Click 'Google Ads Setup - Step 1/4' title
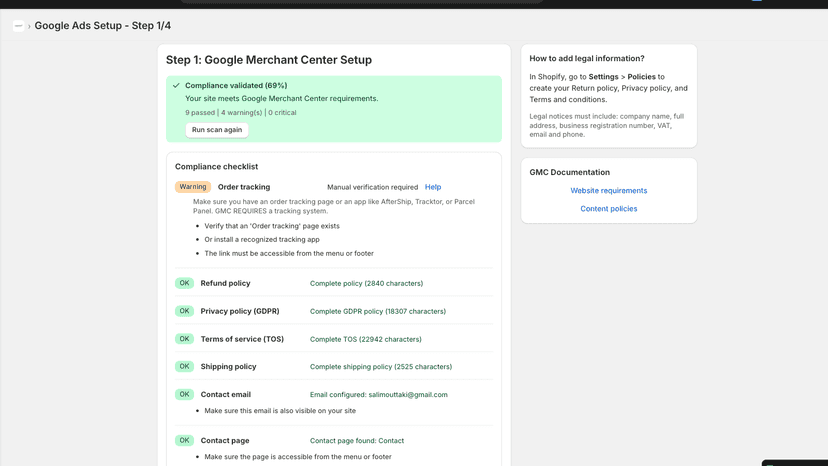Screen dimensions: 828x466 (x=102, y=25)
